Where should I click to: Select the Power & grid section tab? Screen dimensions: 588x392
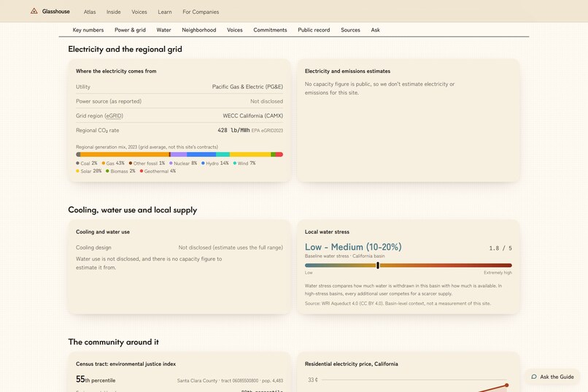pyautogui.click(x=130, y=30)
